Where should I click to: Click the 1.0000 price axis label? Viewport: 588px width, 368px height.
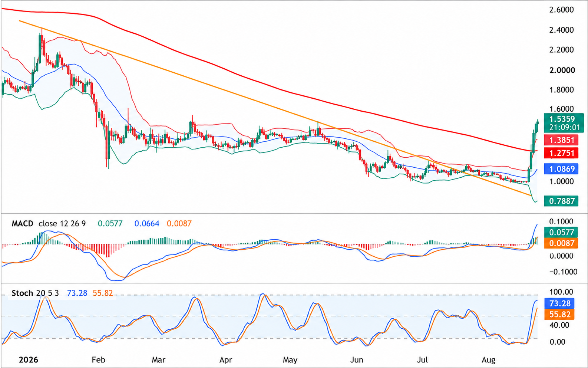(561, 181)
